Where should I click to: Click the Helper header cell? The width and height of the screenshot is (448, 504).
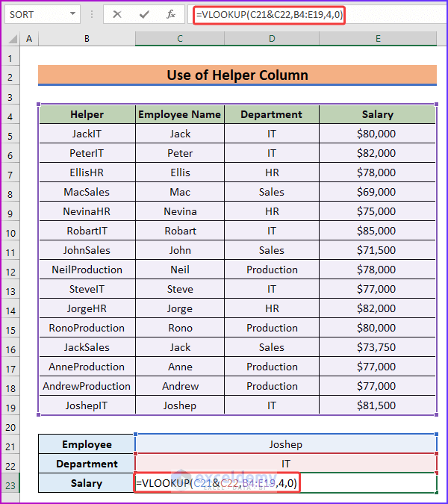pyautogui.click(x=87, y=114)
